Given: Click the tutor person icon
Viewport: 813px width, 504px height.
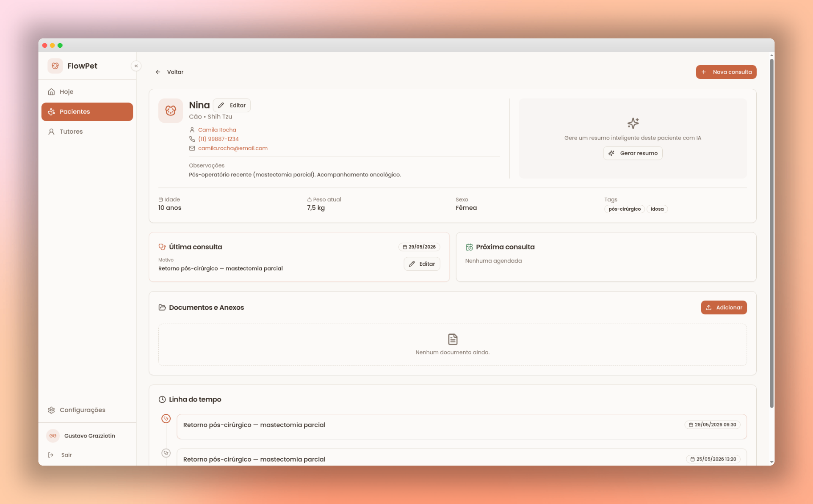Looking at the screenshot, I should pos(192,130).
